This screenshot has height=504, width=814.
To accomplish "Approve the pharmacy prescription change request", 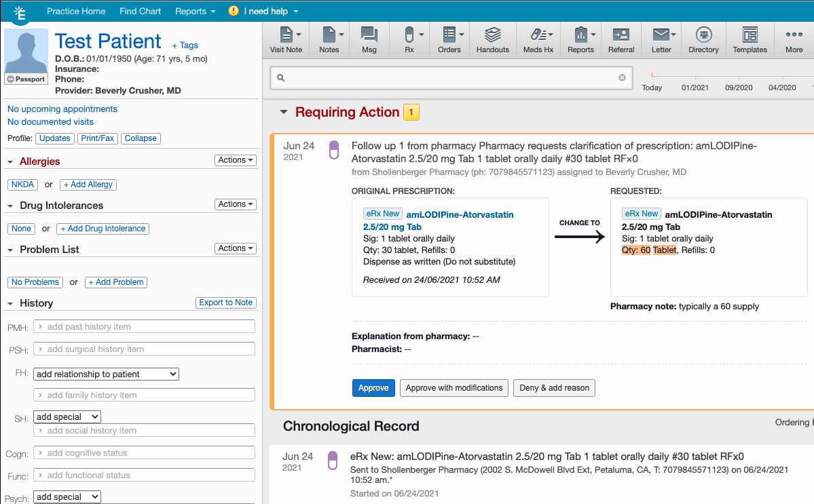I will [x=373, y=388].
